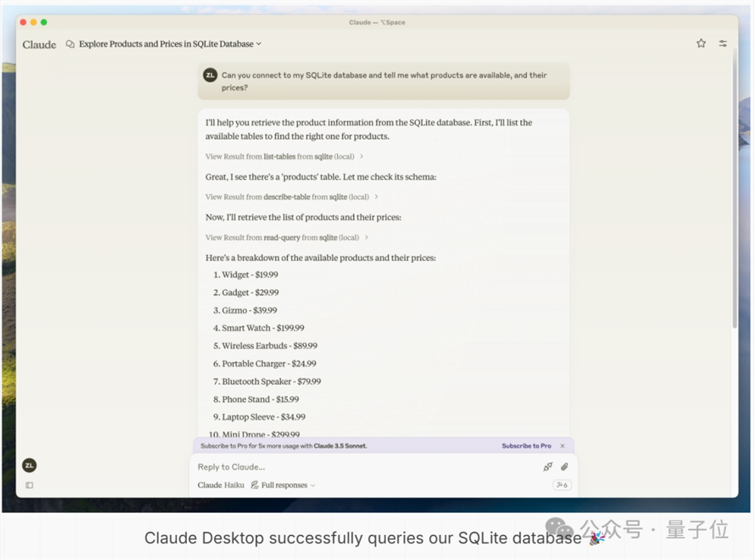Click the 'Gizmo - $39.99' list item
Screen dimensions: 754x560
click(245, 310)
